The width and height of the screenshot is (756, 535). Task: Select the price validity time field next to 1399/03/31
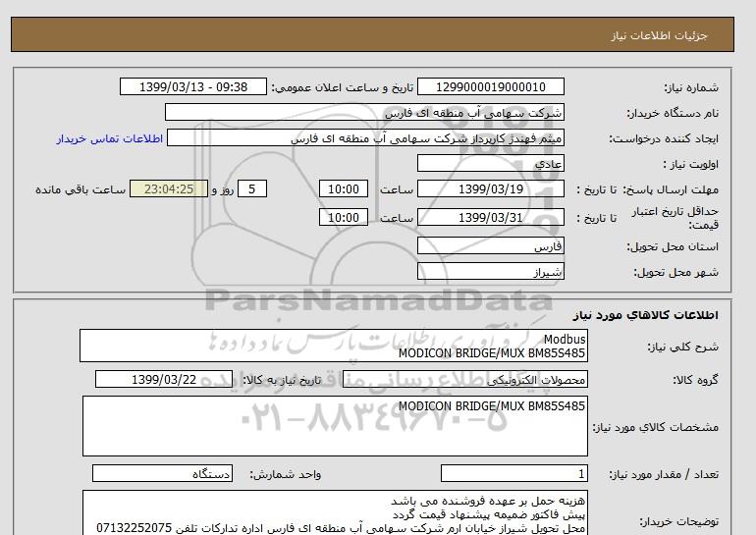pos(344,217)
